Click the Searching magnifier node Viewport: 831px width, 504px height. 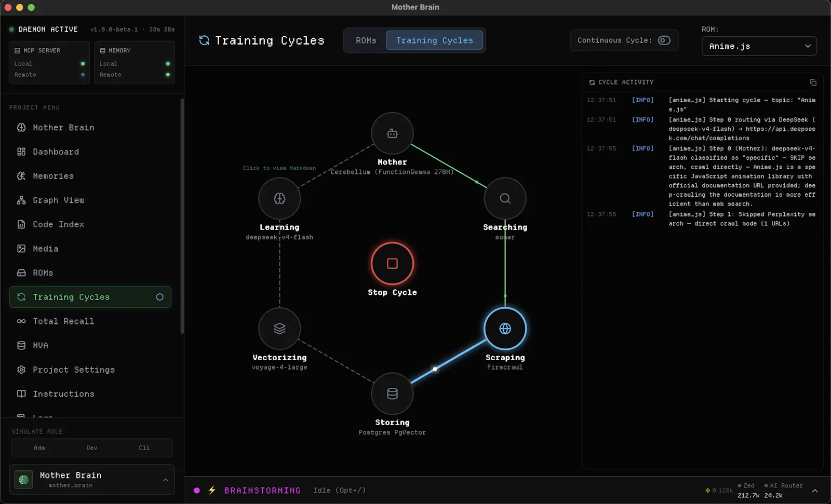(x=505, y=198)
